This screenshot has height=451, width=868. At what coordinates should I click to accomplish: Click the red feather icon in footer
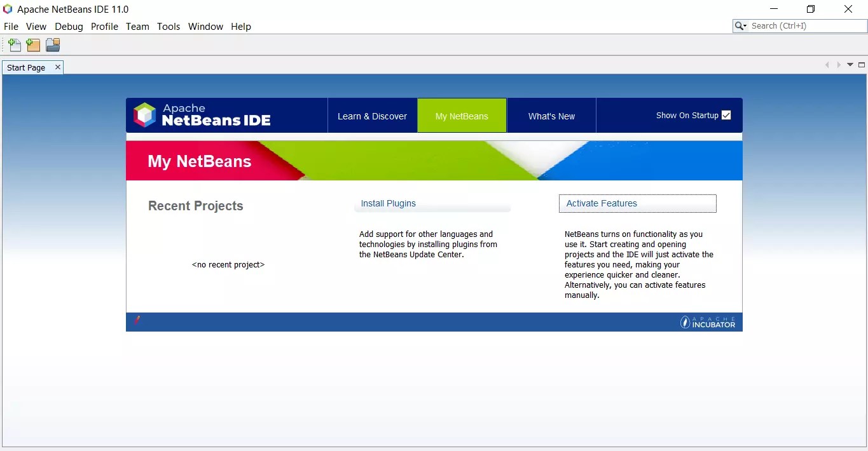point(137,320)
